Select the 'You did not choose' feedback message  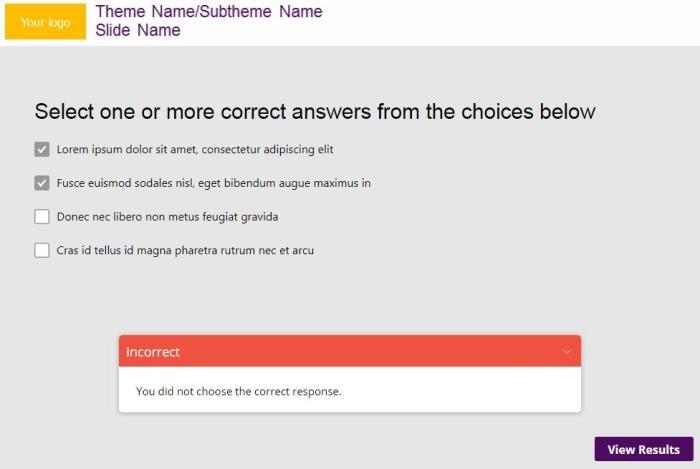click(x=239, y=391)
